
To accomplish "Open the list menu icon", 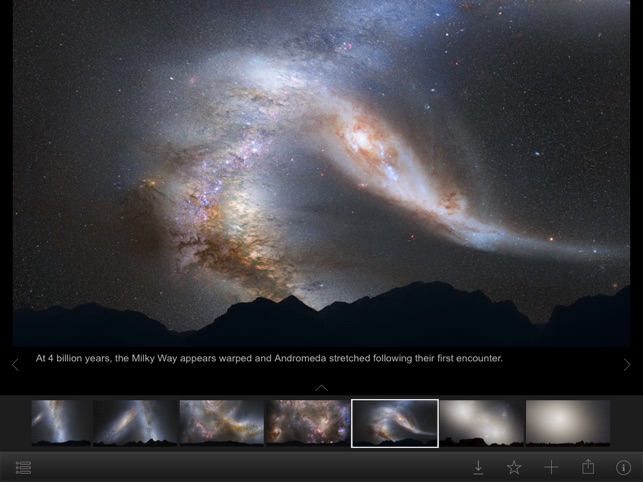I will [23, 467].
